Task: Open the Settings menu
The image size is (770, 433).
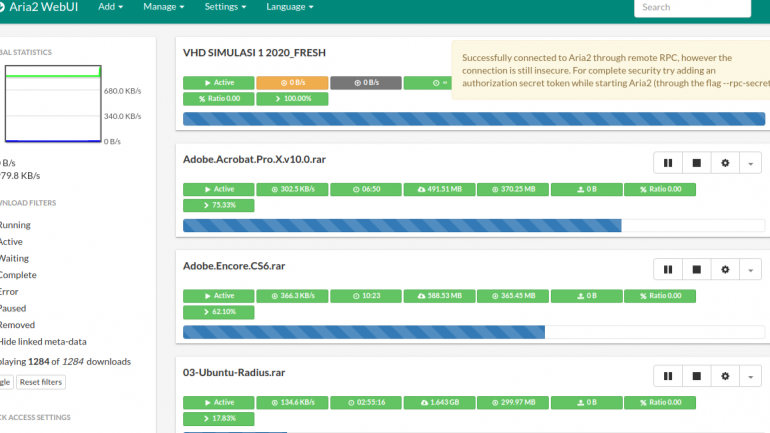Action: click(x=225, y=7)
